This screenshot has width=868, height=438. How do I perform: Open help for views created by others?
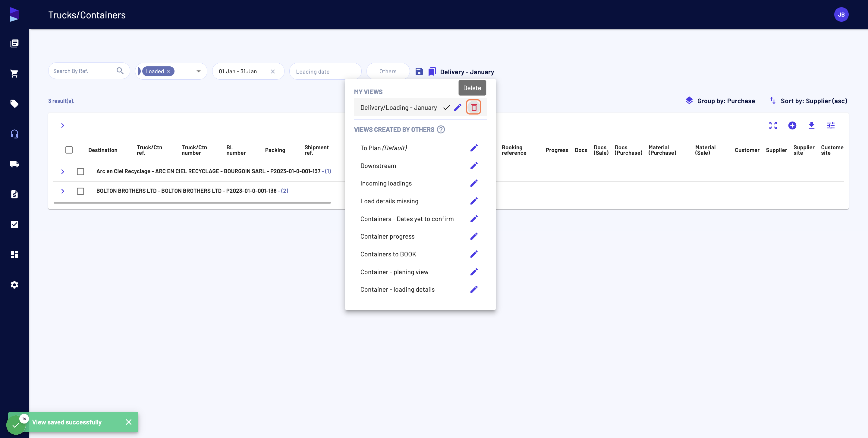pos(441,129)
